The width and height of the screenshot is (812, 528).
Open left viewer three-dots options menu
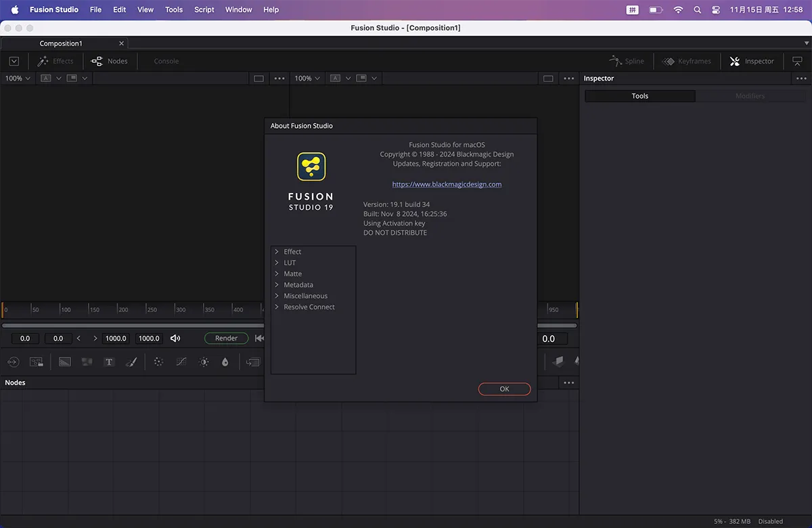click(279, 79)
